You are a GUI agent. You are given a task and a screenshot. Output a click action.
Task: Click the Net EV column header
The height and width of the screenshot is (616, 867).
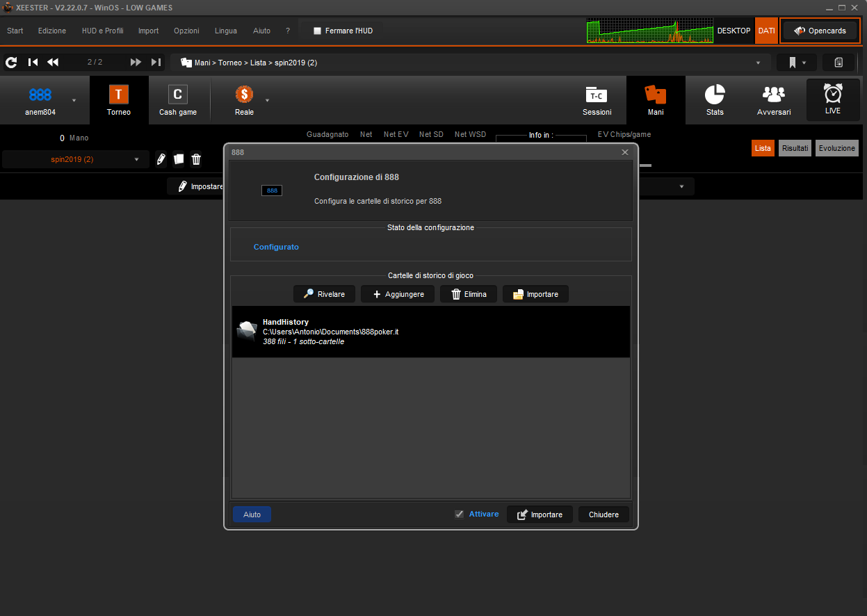click(x=396, y=134)
